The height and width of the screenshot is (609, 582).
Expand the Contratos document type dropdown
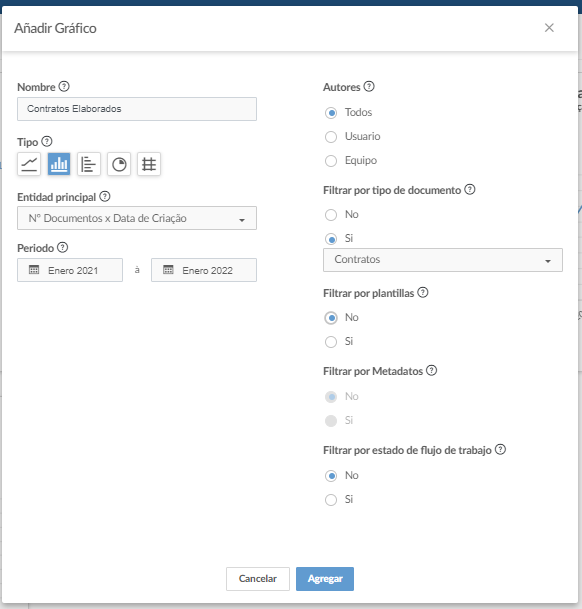(443, 260)
